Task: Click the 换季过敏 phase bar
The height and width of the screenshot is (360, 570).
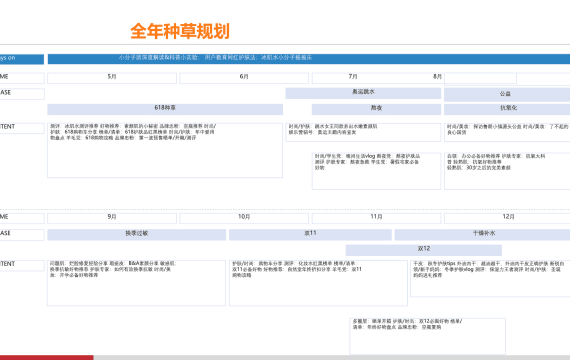Action: (137, 235)
